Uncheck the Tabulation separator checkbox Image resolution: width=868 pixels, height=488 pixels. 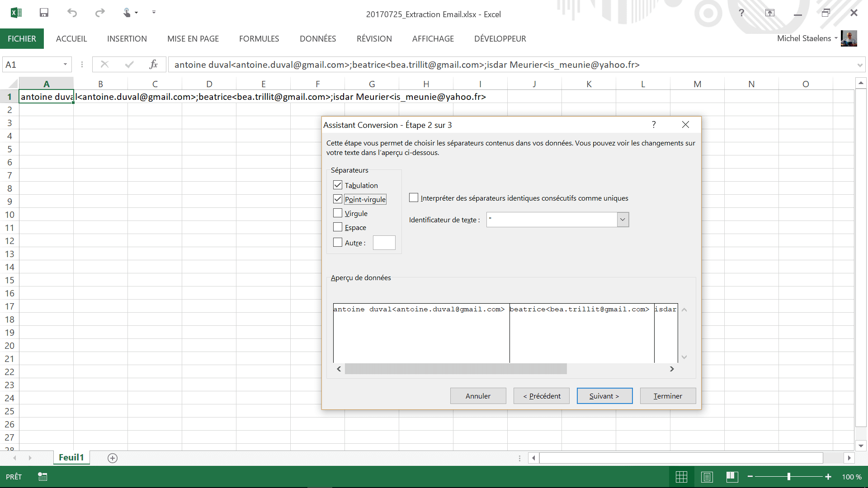pyautogui.click(x=338, y=185)
